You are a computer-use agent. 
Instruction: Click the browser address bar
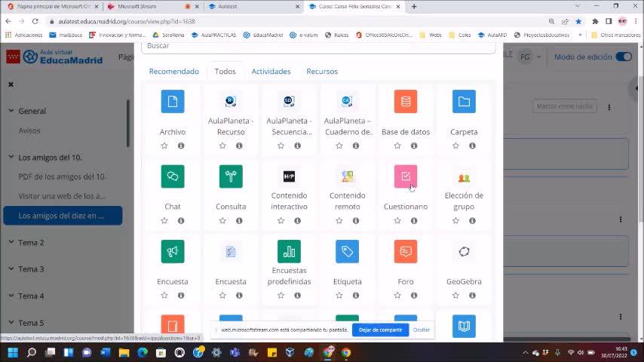pyautogui.click(x=296, y=21)
